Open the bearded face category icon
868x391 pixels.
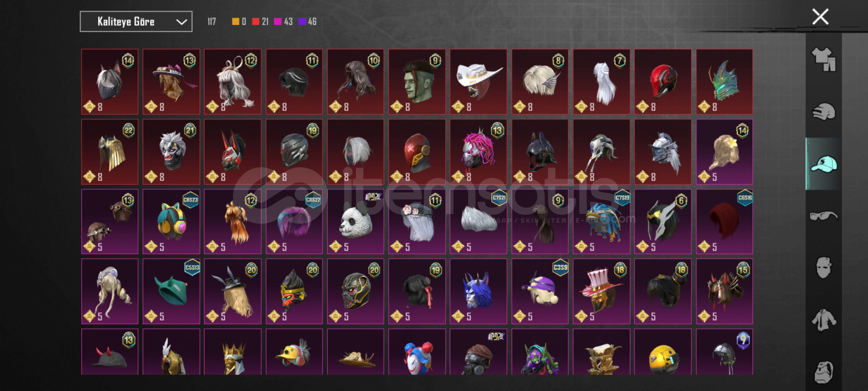tap(824, 371)
